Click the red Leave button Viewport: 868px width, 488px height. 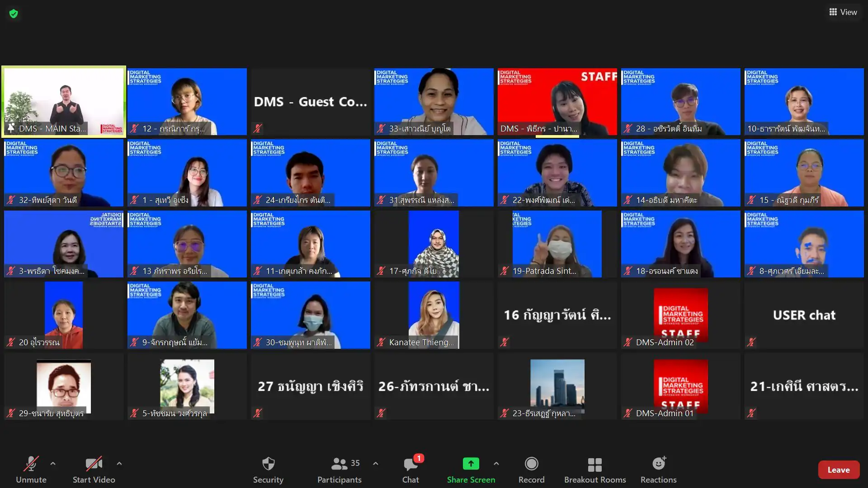838,470
